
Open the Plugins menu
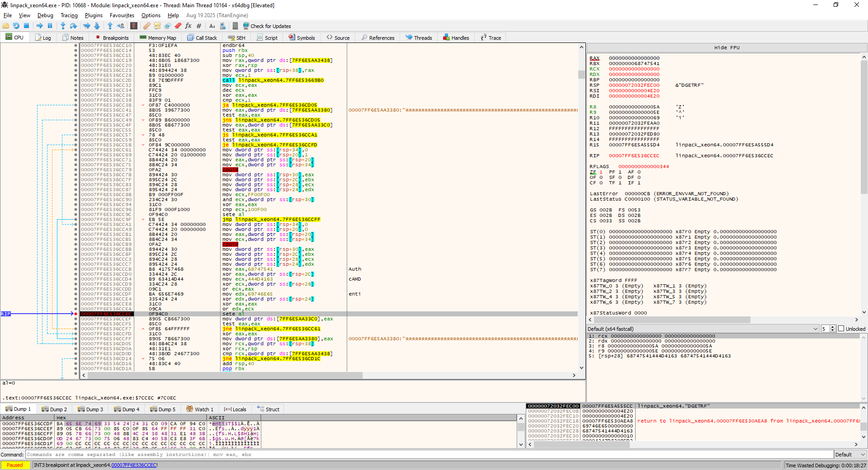(94, 15)
